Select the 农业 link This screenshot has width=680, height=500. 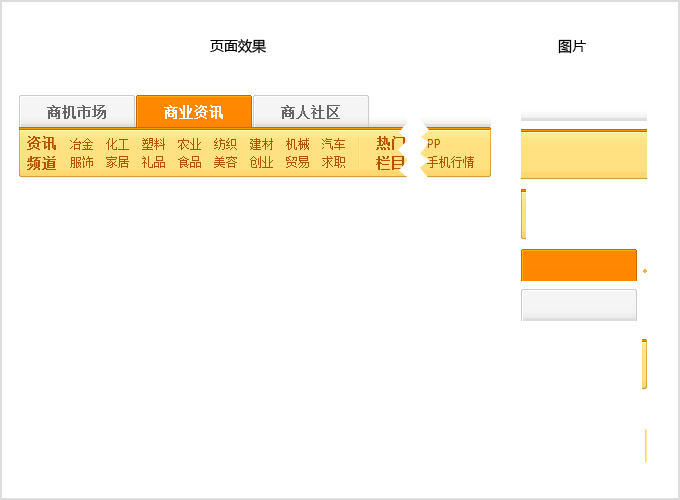coord(190,144)
